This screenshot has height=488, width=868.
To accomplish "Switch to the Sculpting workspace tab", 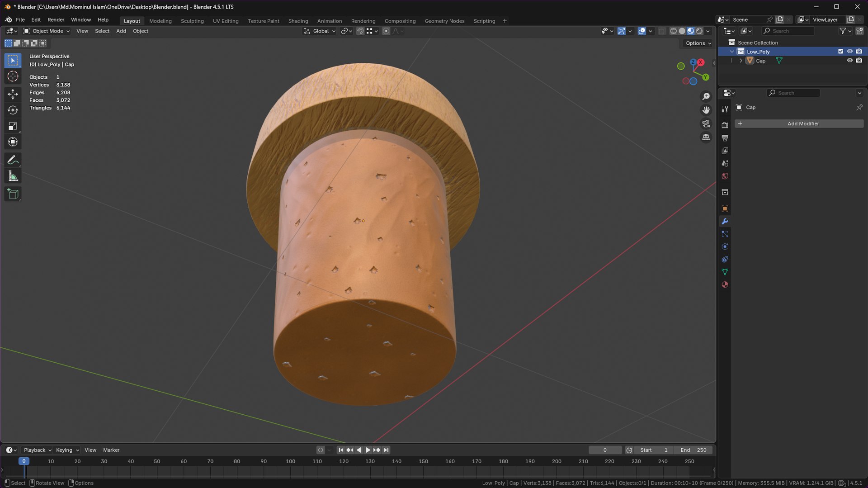I will (x=192, y=21).
